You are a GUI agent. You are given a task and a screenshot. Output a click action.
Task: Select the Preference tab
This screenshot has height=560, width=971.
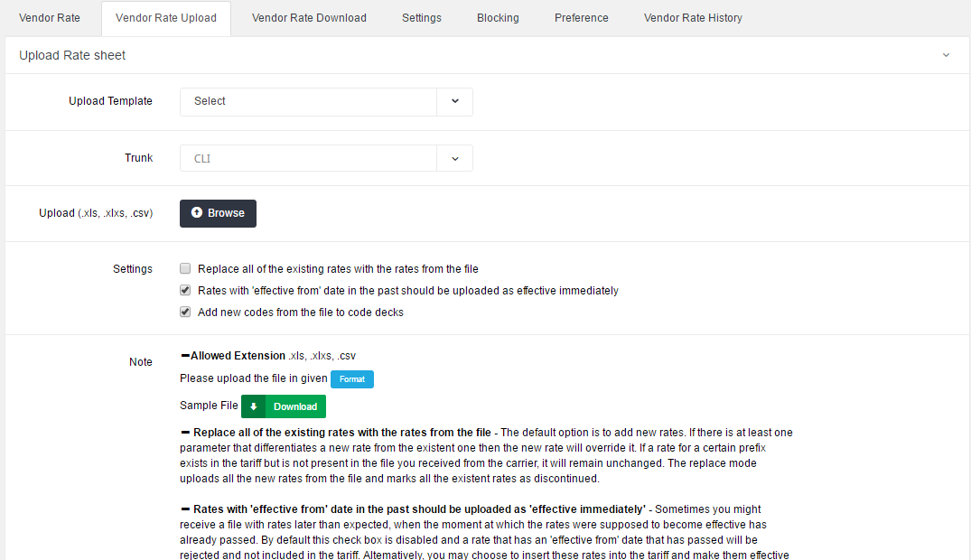(581, 18)
